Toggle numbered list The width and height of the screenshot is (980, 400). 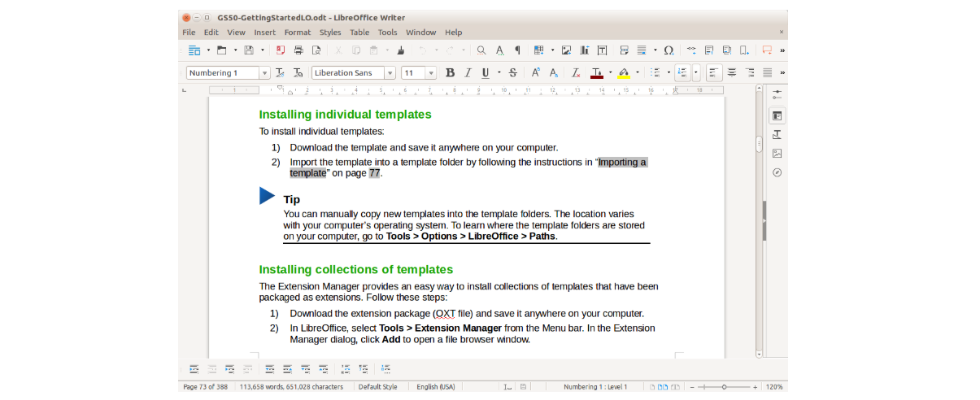(x=682, y=72)
